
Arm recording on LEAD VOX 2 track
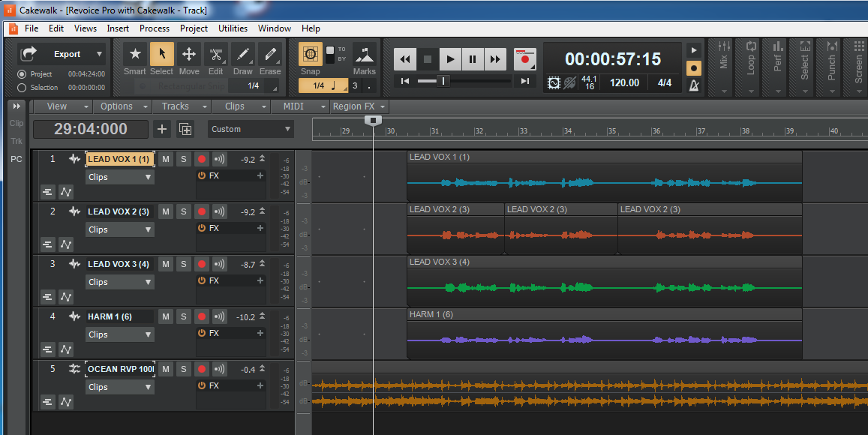(201, 211)
